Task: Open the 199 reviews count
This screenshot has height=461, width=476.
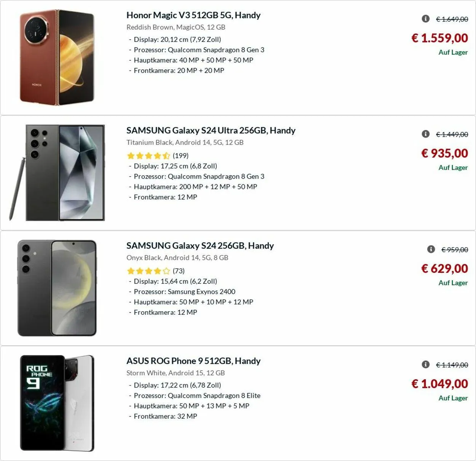Action: (x=180, y=155)
